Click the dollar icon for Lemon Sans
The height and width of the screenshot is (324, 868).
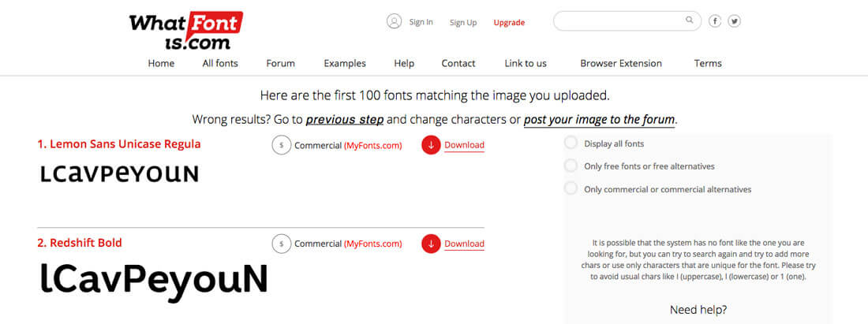pos(282,145)
